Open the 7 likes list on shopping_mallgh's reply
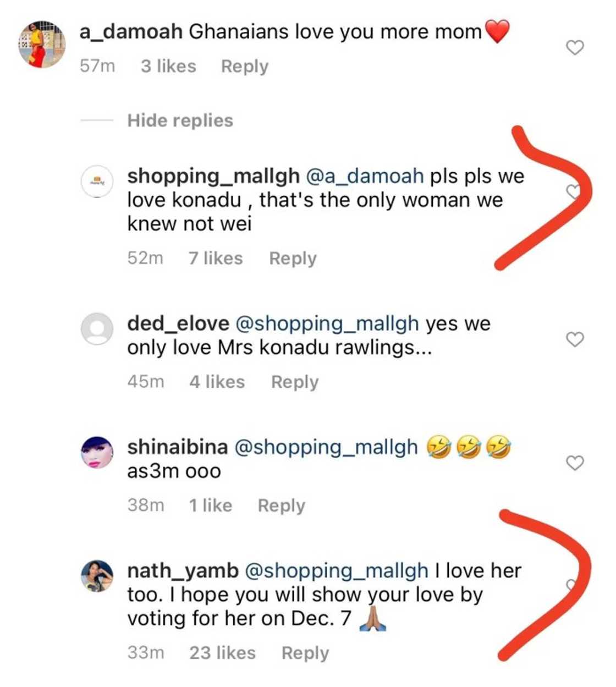This screenshot has width=616, height=687. click(x=217, y=258)
